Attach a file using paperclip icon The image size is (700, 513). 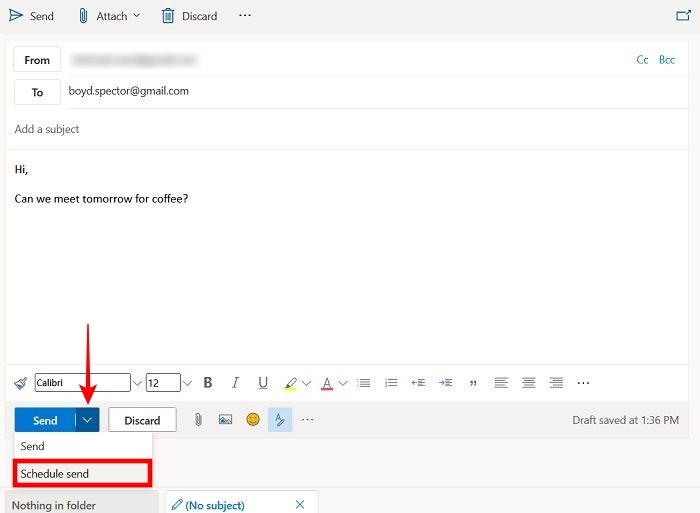click(198, 420)
